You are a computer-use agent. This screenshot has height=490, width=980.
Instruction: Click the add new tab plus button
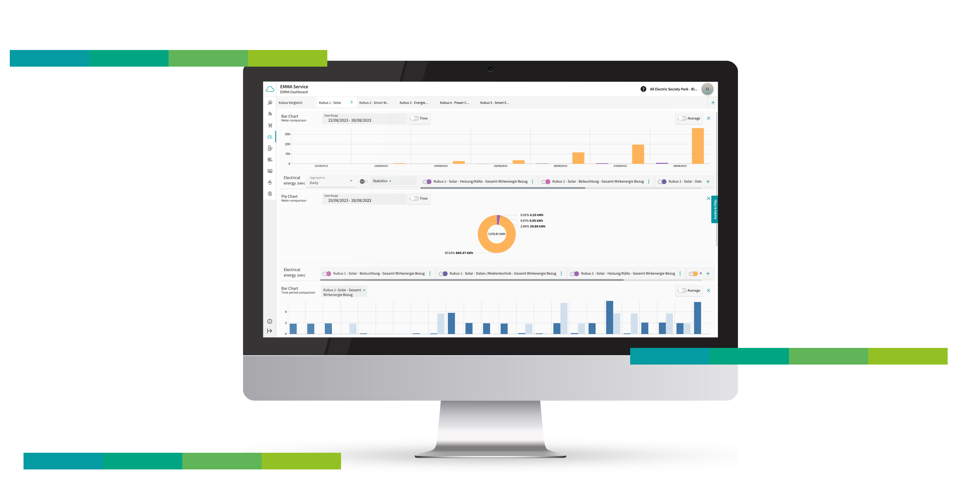712,102
